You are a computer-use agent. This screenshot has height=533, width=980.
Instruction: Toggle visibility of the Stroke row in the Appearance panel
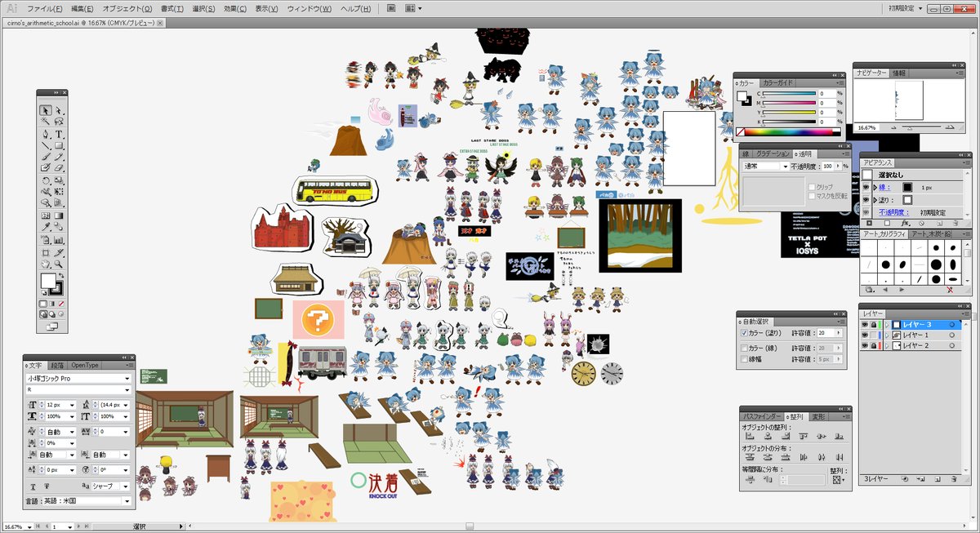[866, 187]
